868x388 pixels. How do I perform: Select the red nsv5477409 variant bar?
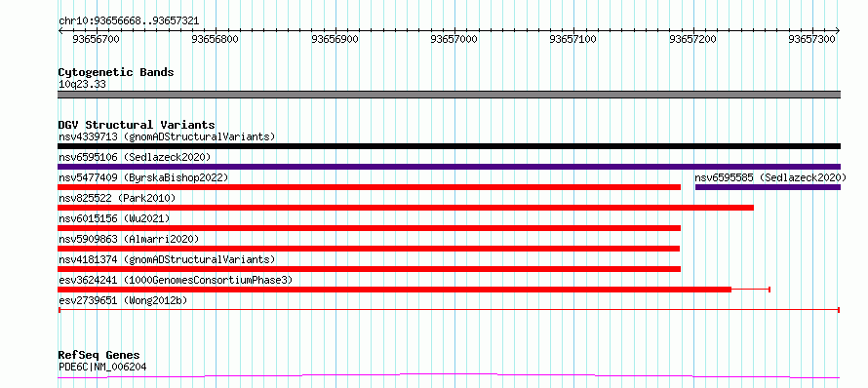click(x=370, y=187)
